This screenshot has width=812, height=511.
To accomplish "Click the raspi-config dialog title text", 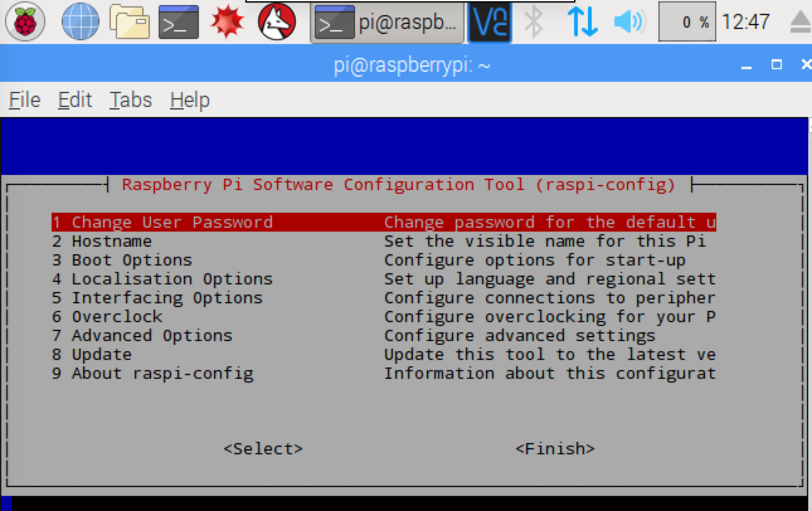I will 399,184.
